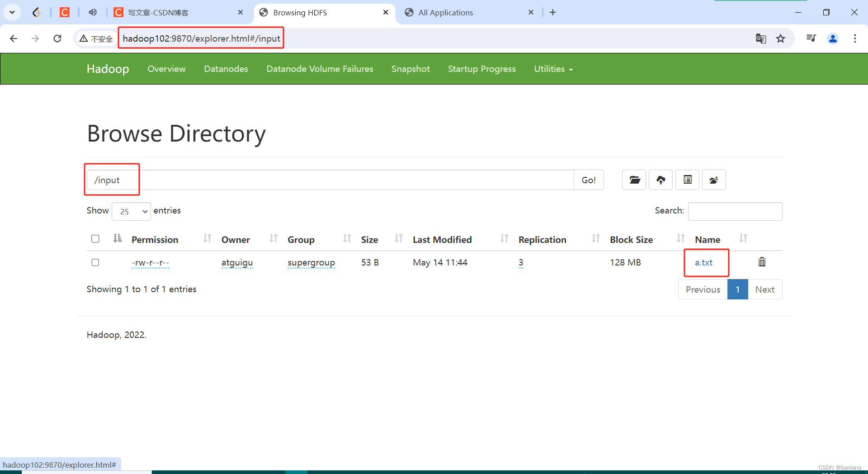Sort by Permission column arrow

pos(208,238)
